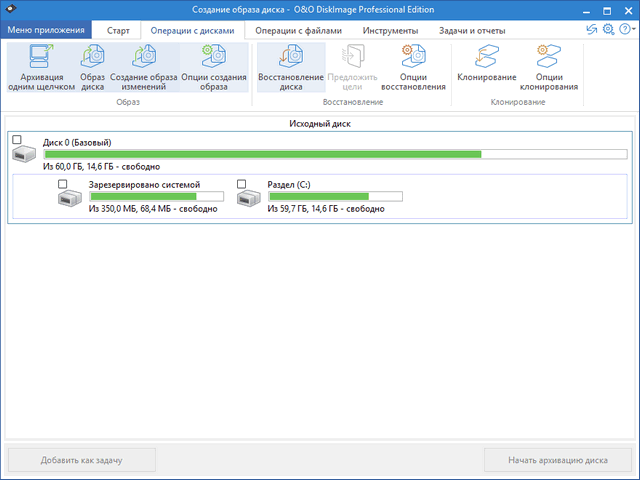Switch to the Старт tab
This screenshot has width=640, height=480.
point(118,31)
